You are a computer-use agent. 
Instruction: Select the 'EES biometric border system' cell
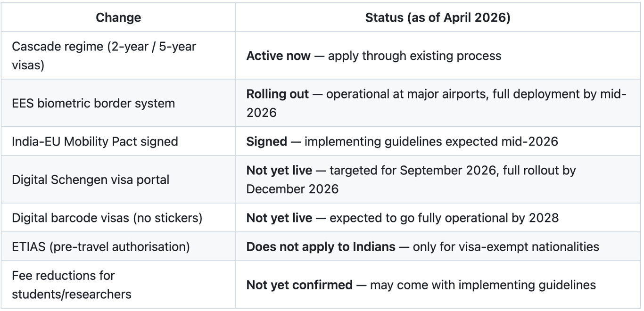pos(118,103)
